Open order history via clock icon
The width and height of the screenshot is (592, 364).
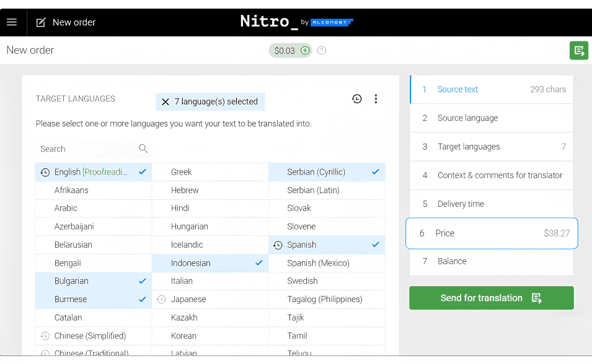(x=356, y=98)
